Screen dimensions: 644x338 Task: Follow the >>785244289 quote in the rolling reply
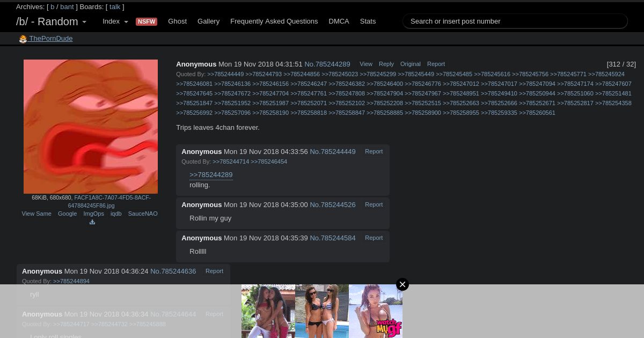pos(211,175)
